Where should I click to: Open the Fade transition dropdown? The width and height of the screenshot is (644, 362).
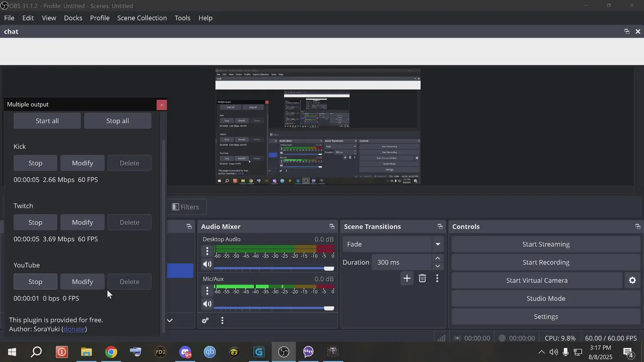coord(392,244)
